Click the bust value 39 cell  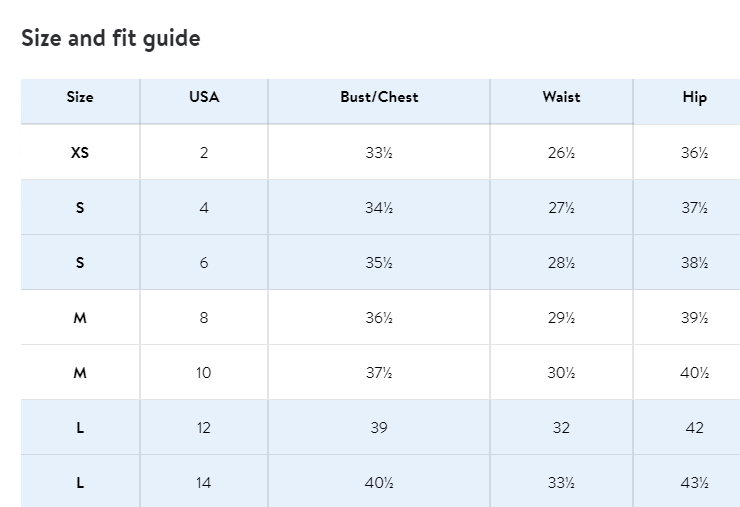pos(379,428)
